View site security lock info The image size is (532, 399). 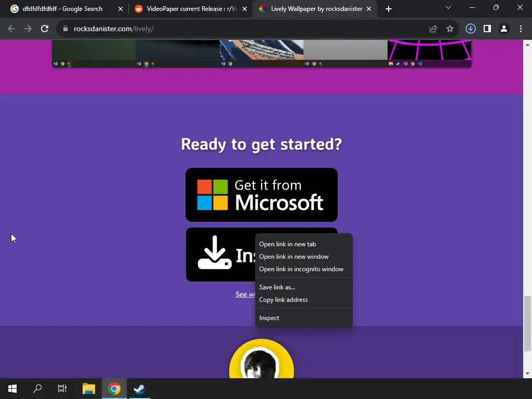click(x=65, y=29)
